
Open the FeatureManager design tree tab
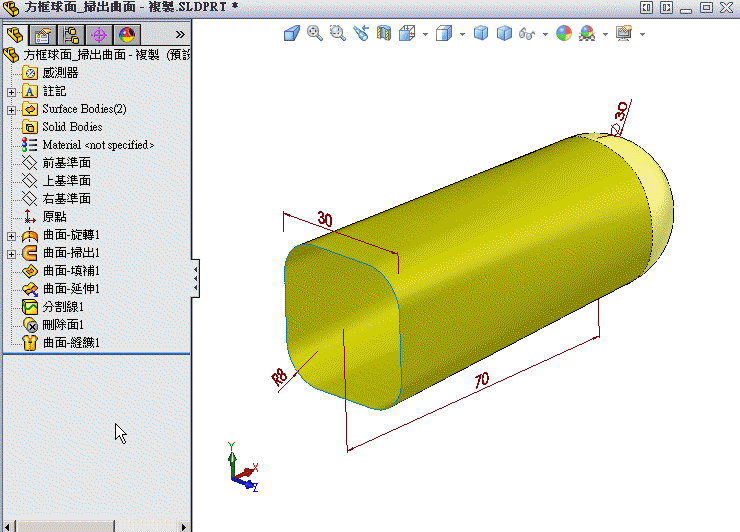tap(15, 34)
